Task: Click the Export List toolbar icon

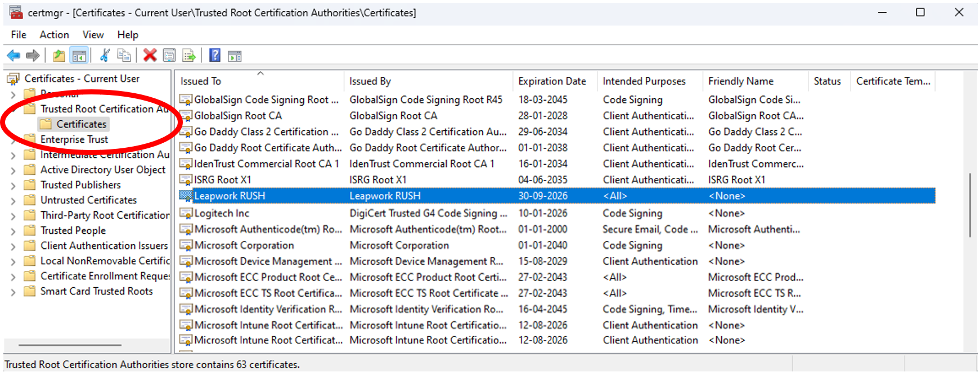Action: (189, 56)
